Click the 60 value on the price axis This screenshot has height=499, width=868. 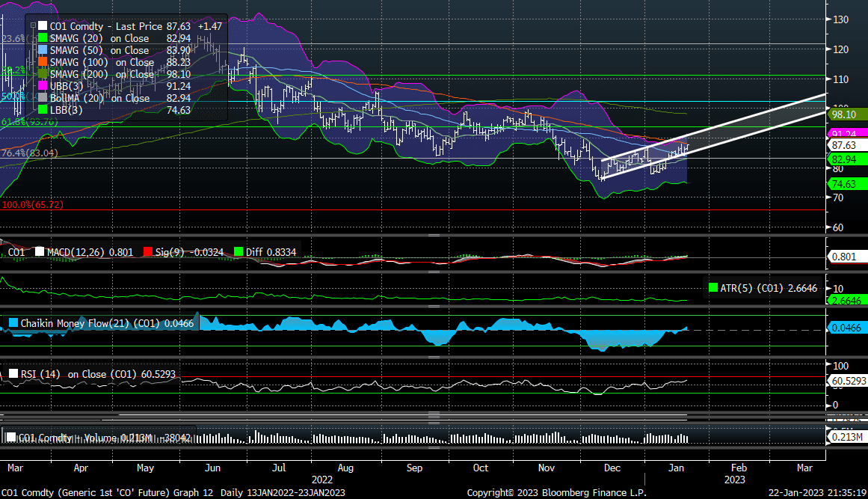838,227
